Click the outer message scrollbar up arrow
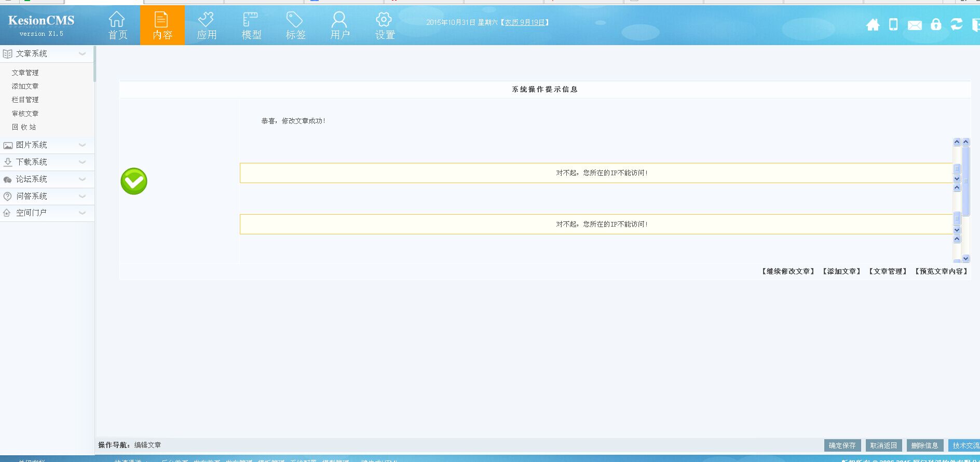980x462 pixels. [966, 142]
